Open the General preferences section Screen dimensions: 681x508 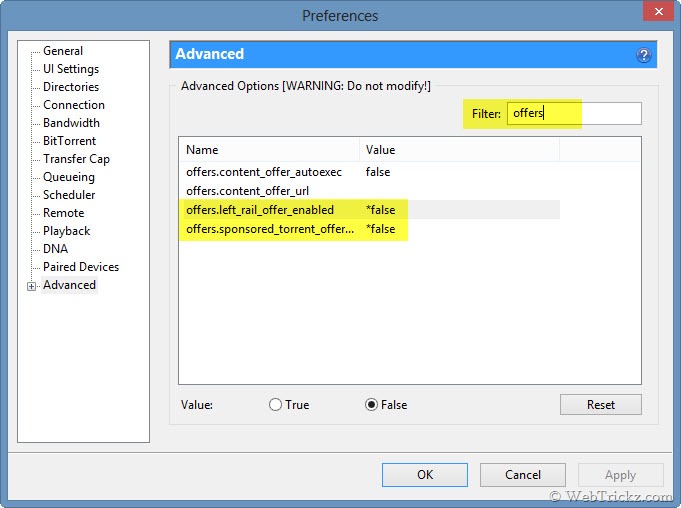pos(63,51)
